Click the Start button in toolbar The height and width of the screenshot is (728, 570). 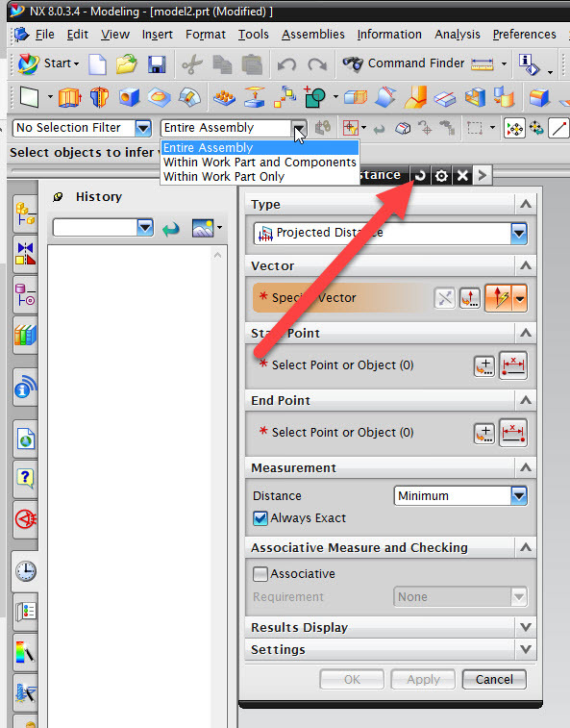click(x=48, y=63)
